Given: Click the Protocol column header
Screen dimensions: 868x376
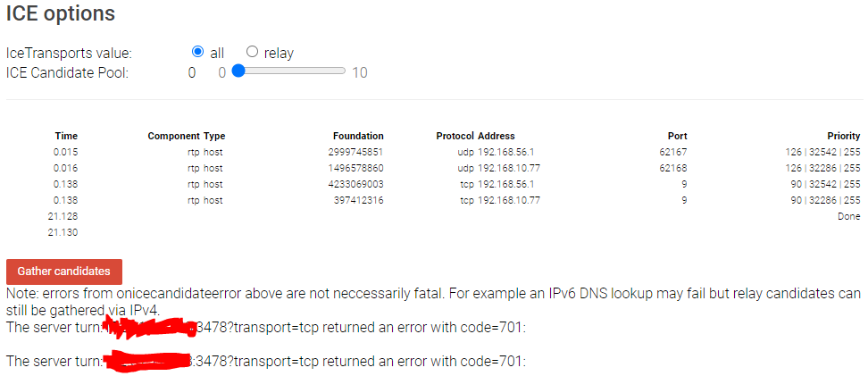Looking at the screenshot, I should [x=455, y=136].
